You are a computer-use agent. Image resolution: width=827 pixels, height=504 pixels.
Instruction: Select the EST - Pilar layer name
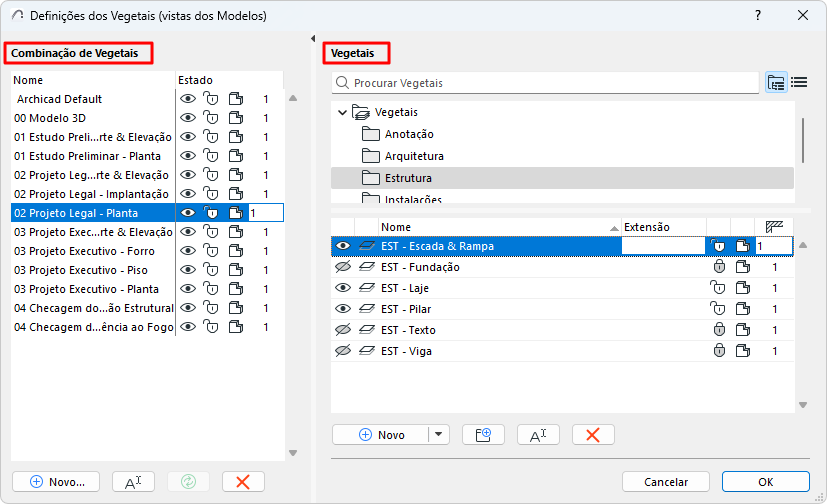[x=406, y=309]
